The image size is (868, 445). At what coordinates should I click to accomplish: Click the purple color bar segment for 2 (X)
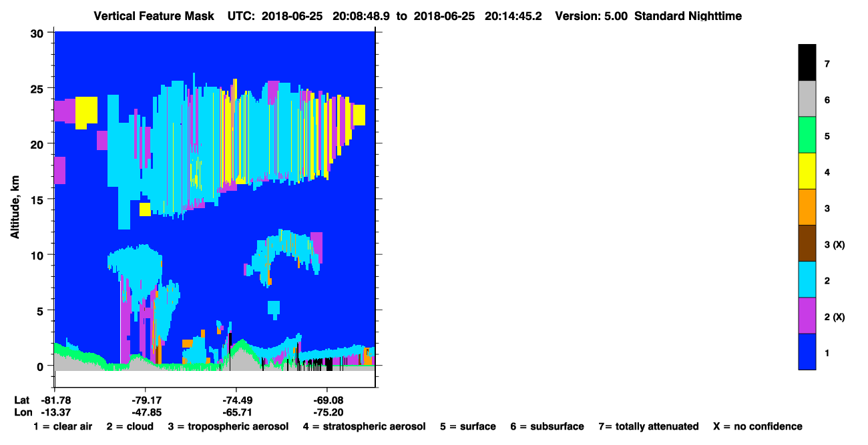click(x=807, y=315)
